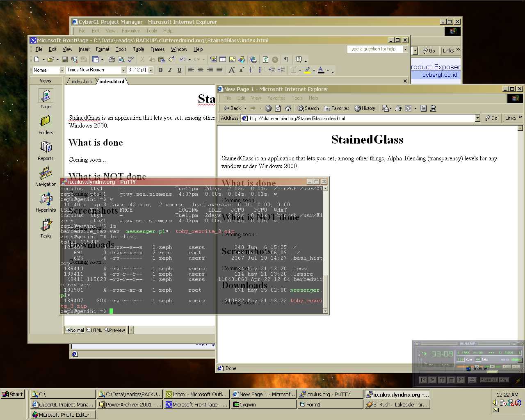Run spelling check in FrontPage toolbar

131,59
